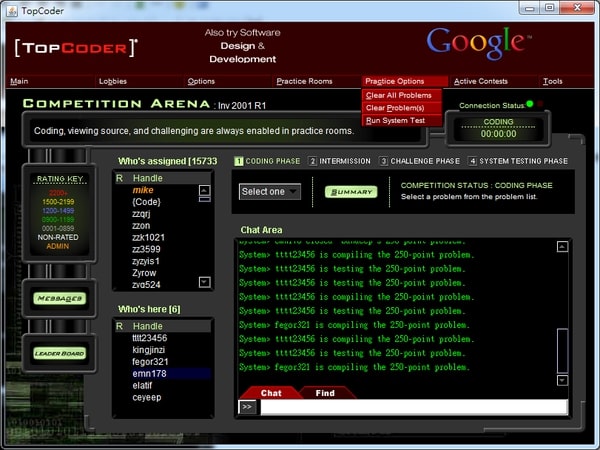Open the Options menu
The height and width of the screenshot is (450, 600).
(201, 81)
